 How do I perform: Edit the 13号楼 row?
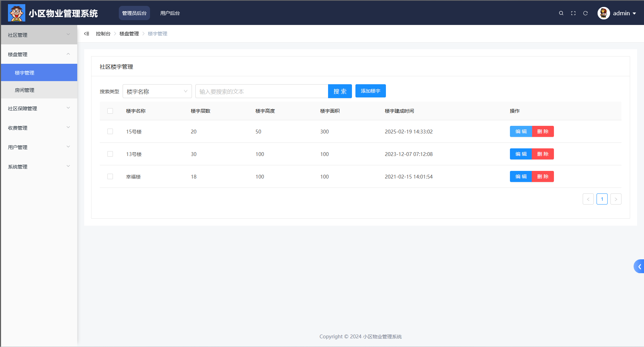coord(521,154)
